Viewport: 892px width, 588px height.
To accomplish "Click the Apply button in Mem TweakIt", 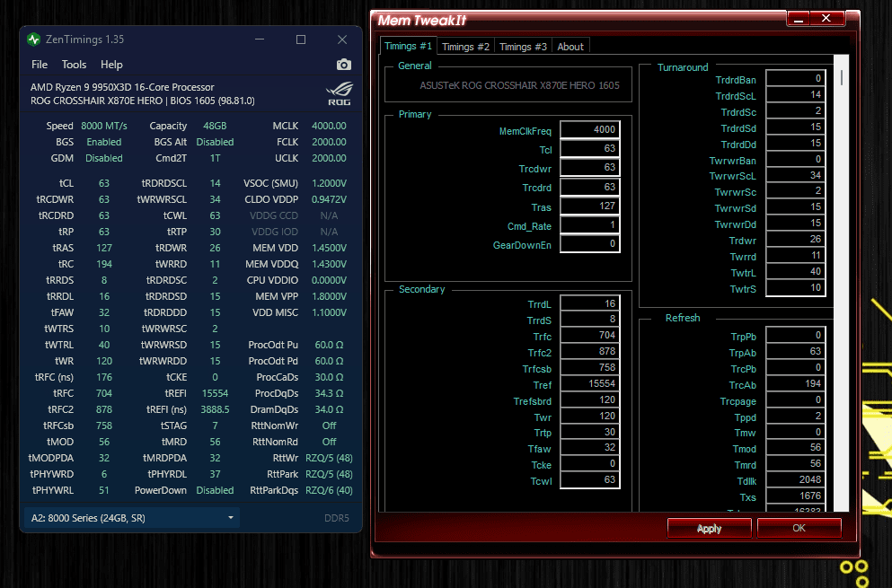I will click(709, 528).
